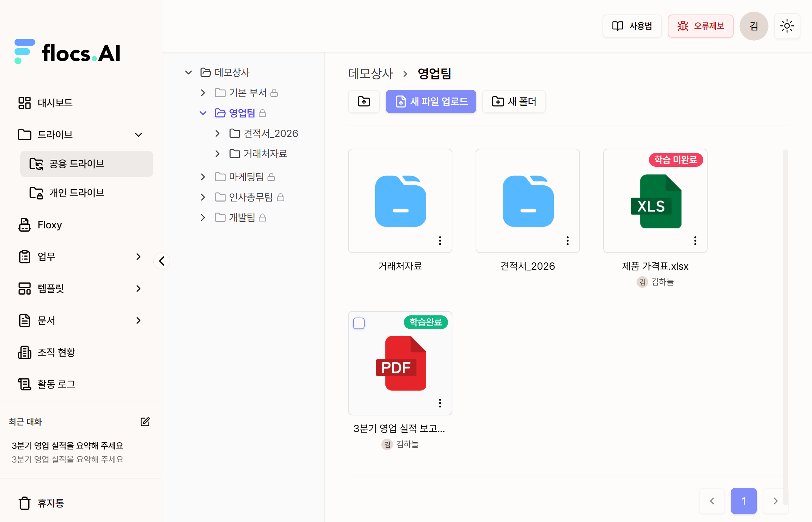812x522 pixels.
Task: Open 제품 가격표.xlsx file thumbnail
Action: pos(655,201)
